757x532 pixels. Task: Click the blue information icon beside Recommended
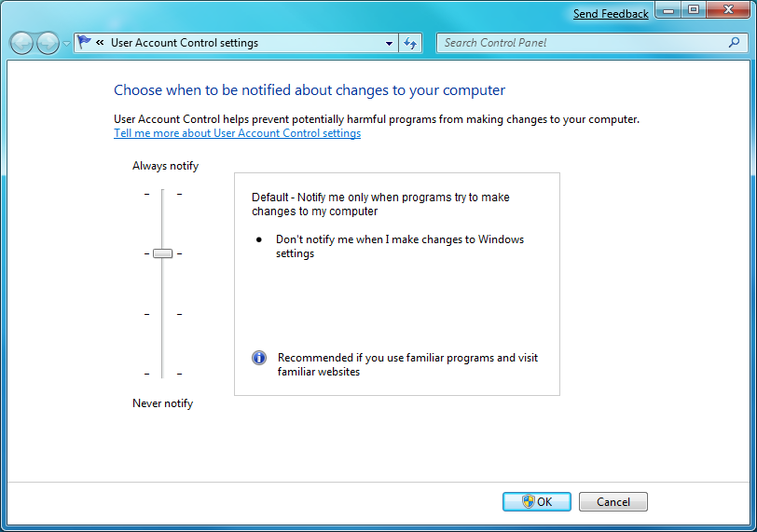[259, 358]
